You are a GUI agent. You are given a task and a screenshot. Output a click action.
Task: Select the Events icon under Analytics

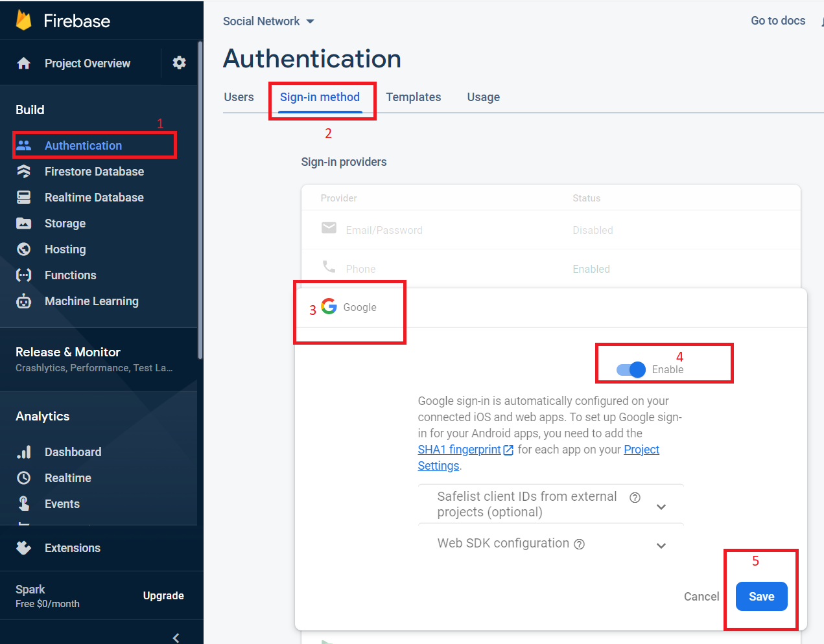(24, 503)
